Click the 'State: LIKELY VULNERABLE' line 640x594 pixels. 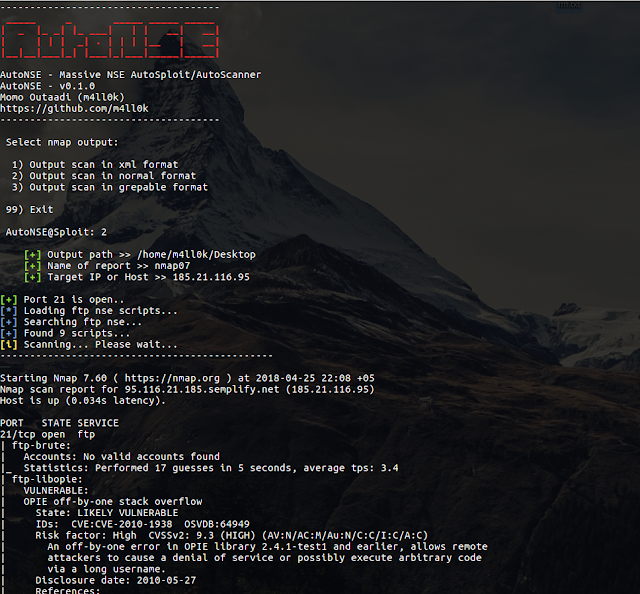(107, 513)
